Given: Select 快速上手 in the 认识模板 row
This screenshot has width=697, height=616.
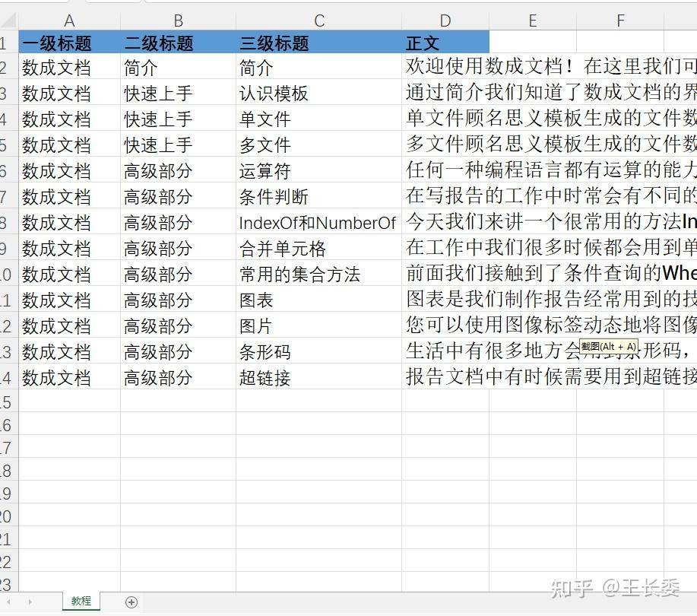Looking at the screenshot, I should (178, 92).
